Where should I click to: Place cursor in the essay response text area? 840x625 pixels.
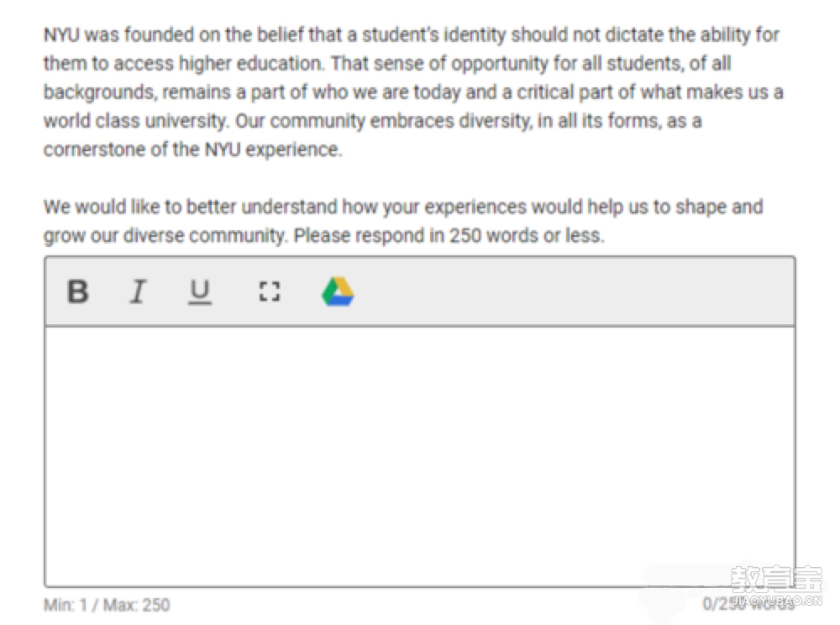[420, 456]
